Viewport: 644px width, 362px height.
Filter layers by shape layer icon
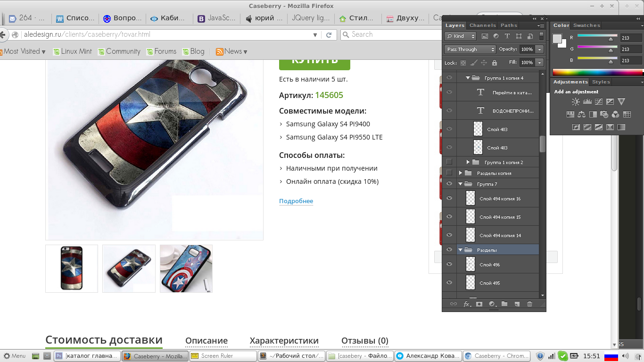pos(519,36)
